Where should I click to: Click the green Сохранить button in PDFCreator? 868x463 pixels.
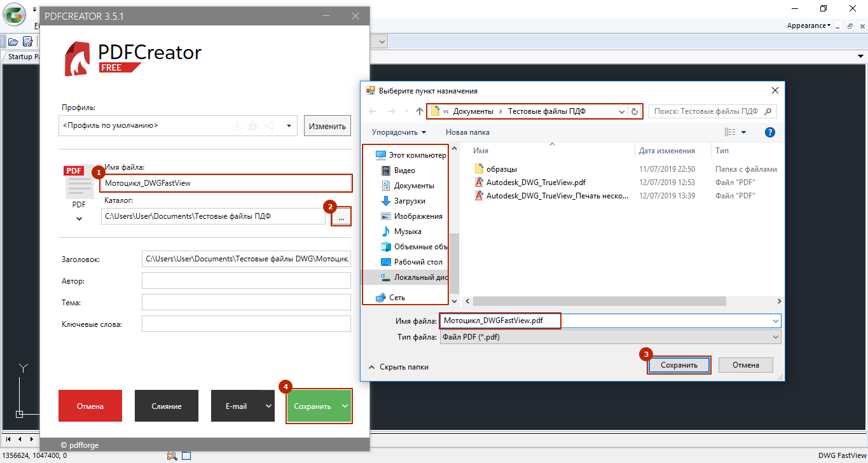coord(312,406)
